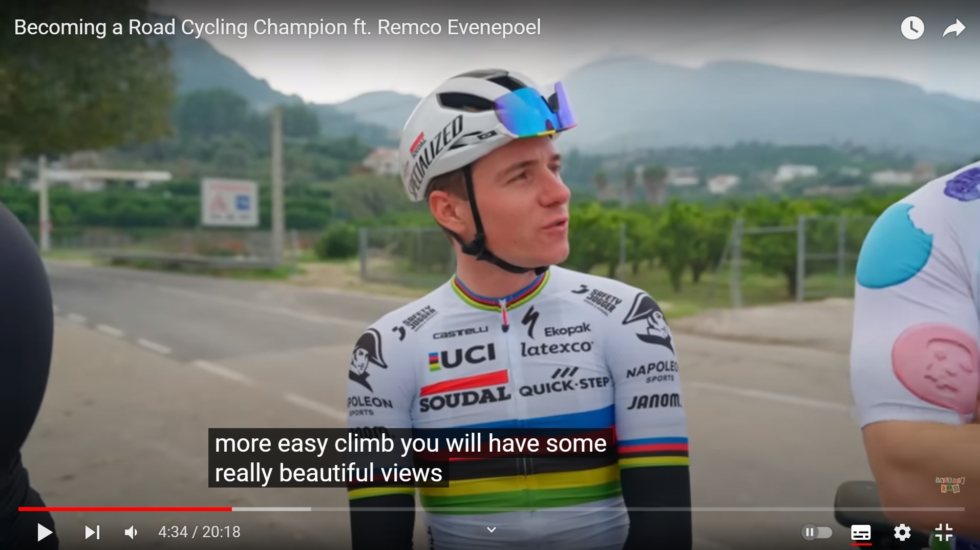Screen dimensions: 980x550
Task: Seek into the grey buffered section of timeline
Action: coord(271,509)
